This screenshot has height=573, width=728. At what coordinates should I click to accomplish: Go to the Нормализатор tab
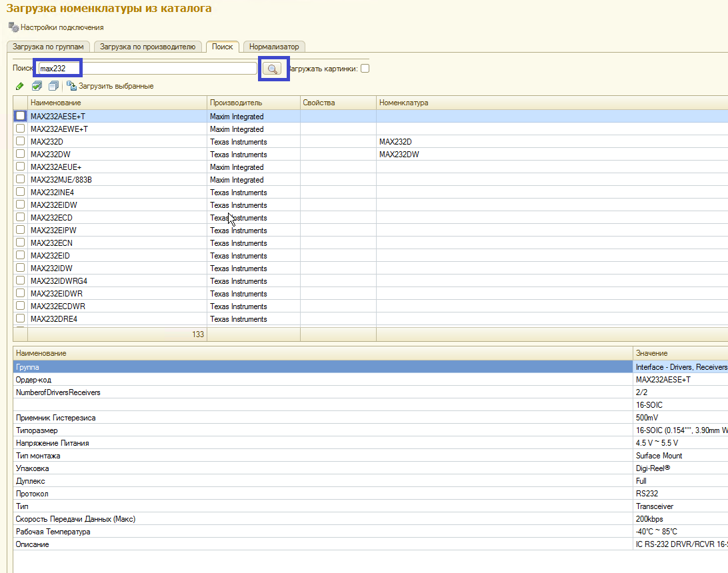click(x=274, y=47)
